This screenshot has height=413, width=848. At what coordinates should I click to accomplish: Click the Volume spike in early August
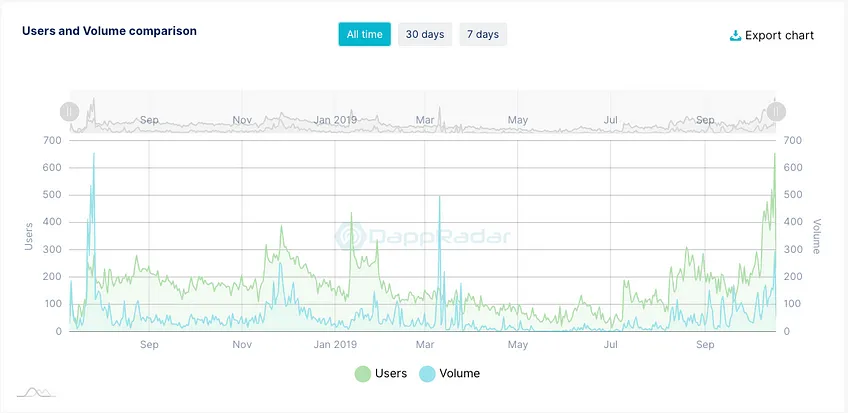pos(94,155)
